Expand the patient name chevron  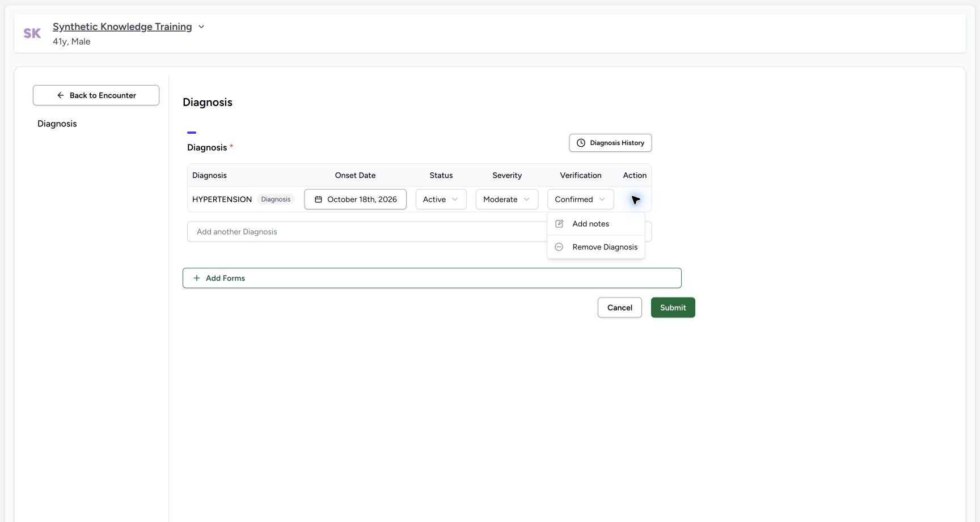point(201,27)
